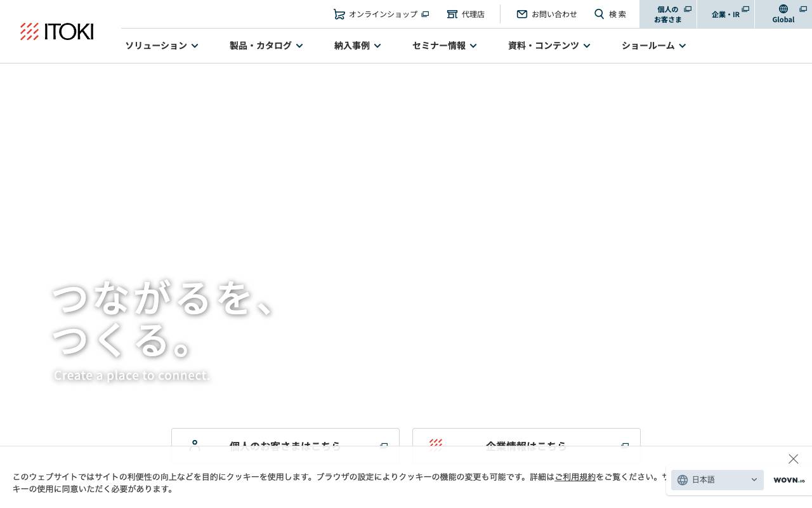The width and height of the screenshot is (812, 508).
Task: Click the ITOKI logo
Action: (x=56, y=31)
